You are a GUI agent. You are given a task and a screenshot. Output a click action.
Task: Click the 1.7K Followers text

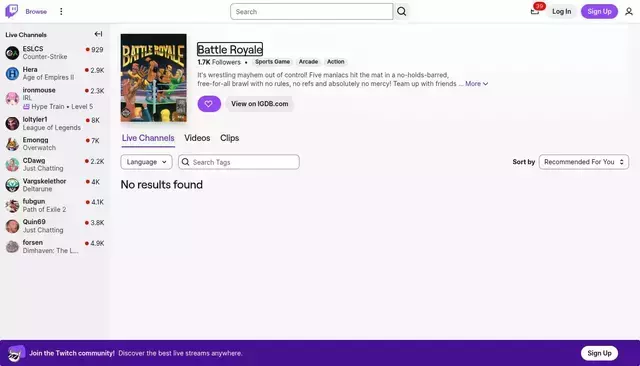(219, 62)
